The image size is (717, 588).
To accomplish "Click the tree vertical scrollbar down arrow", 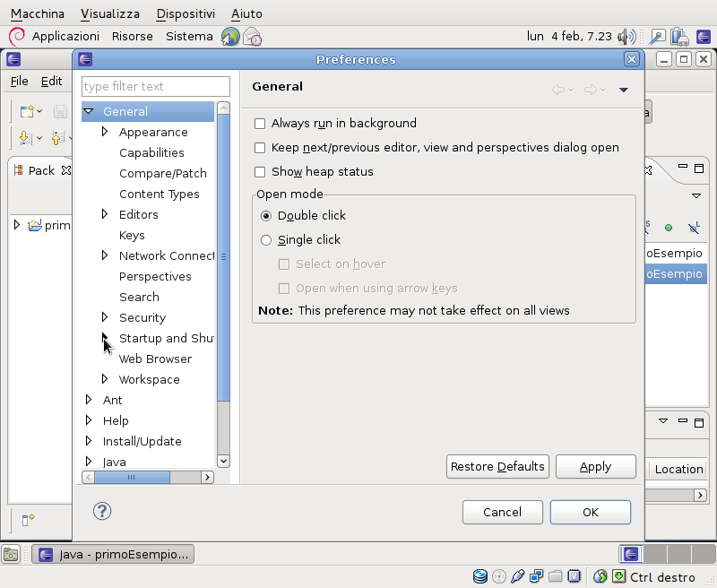I will 223,461.
